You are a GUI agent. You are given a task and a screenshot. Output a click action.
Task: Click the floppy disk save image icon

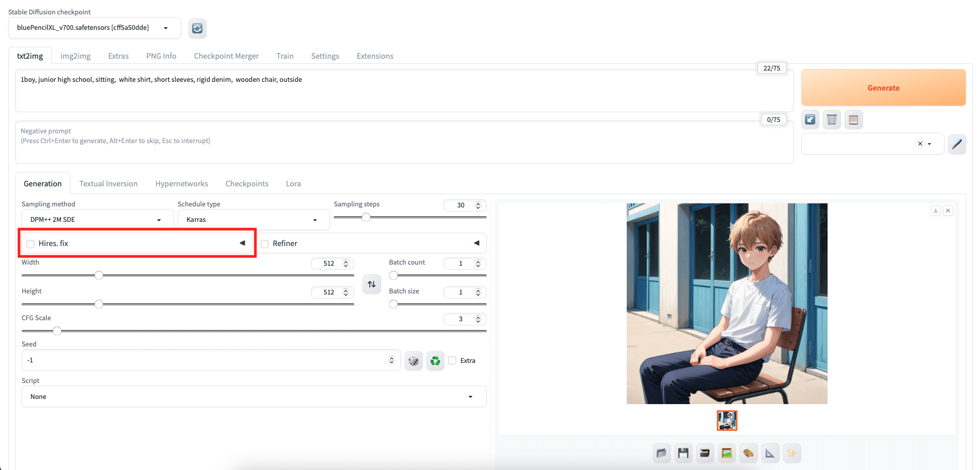click(683, 453)
